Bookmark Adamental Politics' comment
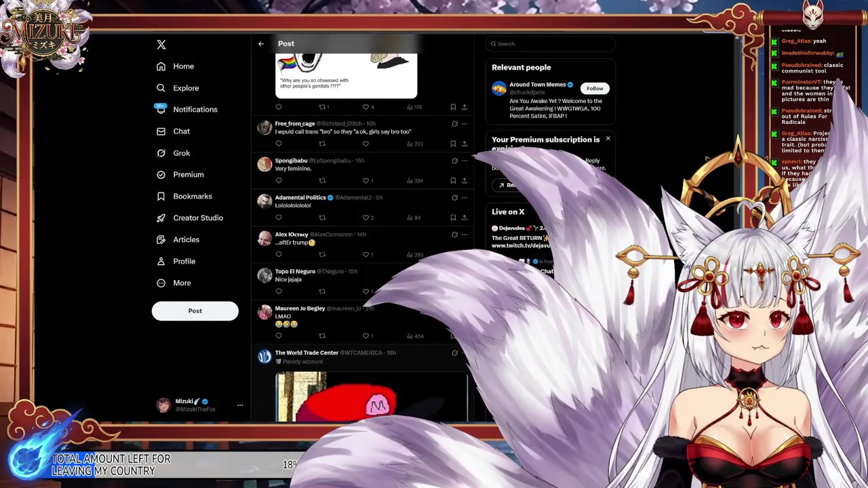The width and height of the screenshot is (868, 488). click(x=453, y=218)
